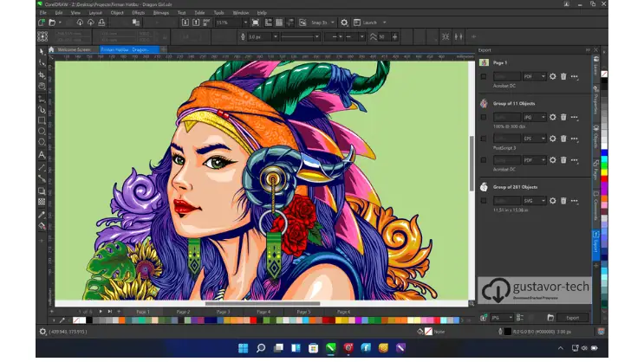Delete the Page 1 PDF export entry
The height and width of the screenshot is (362, 644).
pos(563,76)
